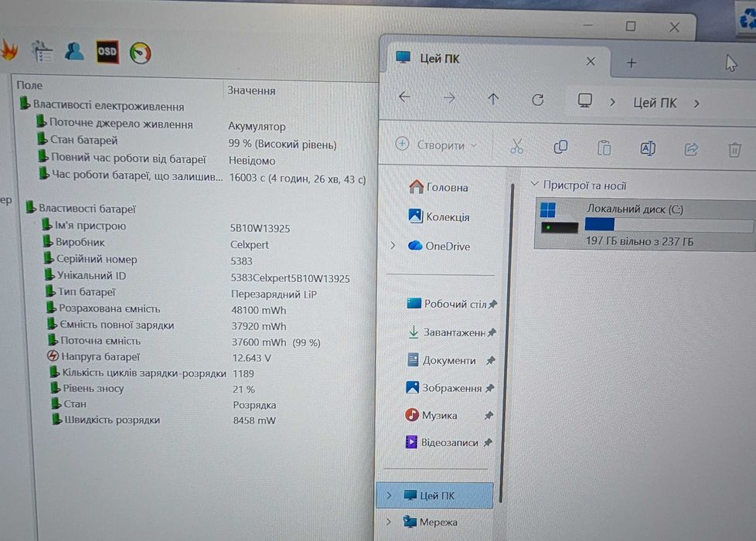The width and height of the screenshot is (756, 541).
Task: Click the gauge benchmark icon in AIDA64 toolbar
Action: click(141, 53)
